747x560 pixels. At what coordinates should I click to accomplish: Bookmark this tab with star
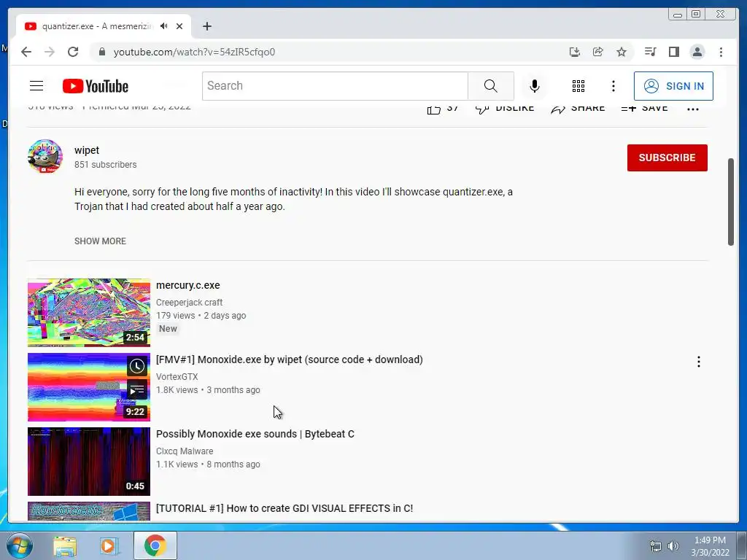(x=622, y=52)
